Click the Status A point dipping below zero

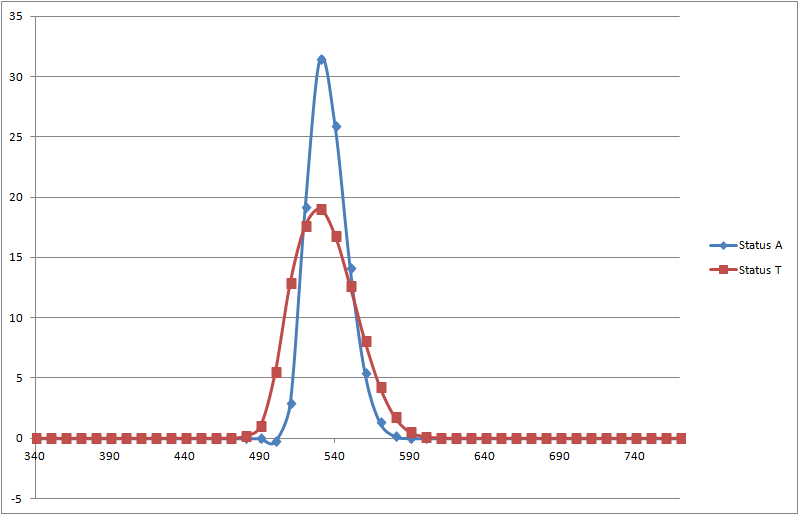click(x=276, y=442)
